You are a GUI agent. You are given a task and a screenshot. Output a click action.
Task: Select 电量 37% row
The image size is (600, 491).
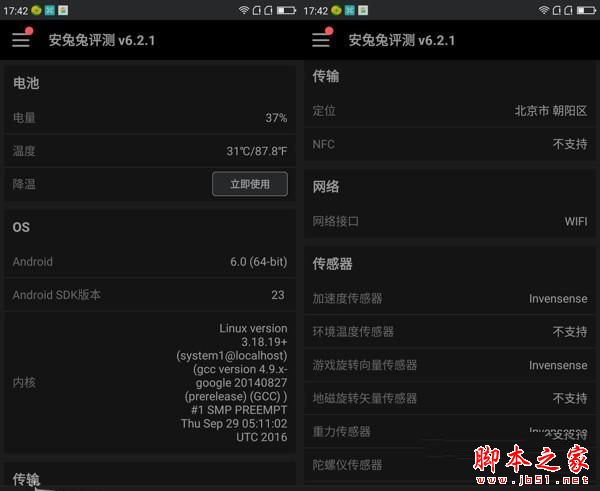click(x=150, y=117)
